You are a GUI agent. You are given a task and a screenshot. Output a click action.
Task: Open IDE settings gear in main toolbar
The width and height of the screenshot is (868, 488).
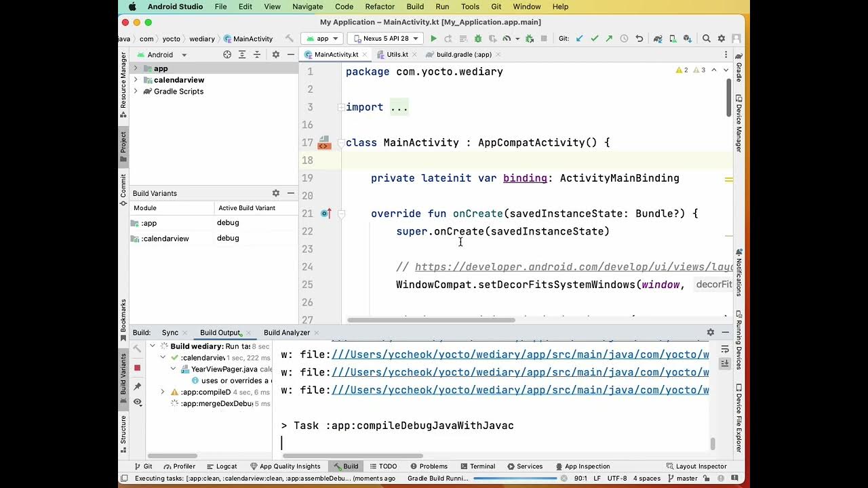(x=721, y=39)
